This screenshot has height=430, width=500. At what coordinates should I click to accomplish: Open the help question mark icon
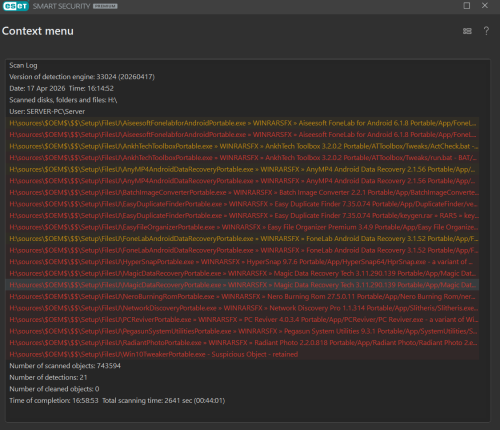click(x=486, y=31)
